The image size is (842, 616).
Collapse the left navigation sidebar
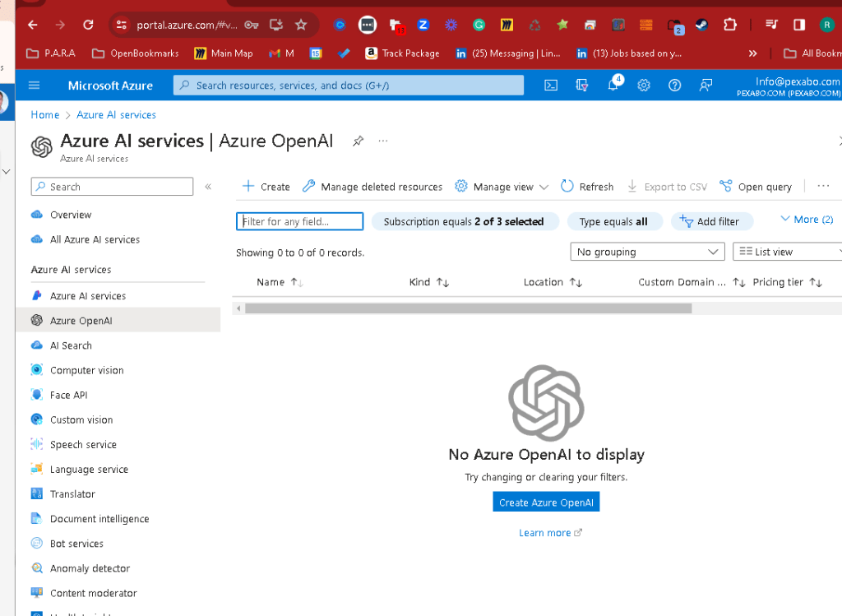point(208,187)
